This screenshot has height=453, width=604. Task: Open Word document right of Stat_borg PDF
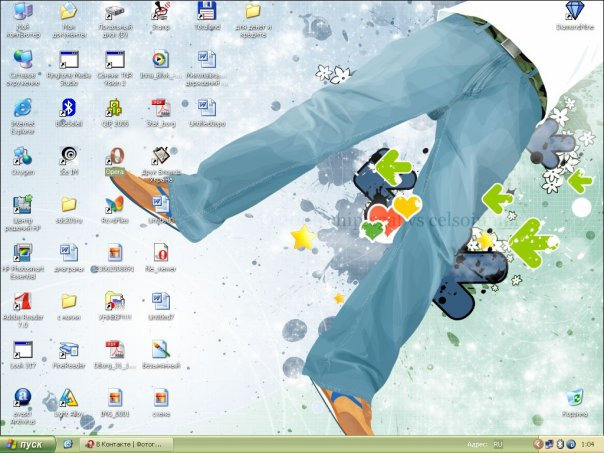coord(207,107)
